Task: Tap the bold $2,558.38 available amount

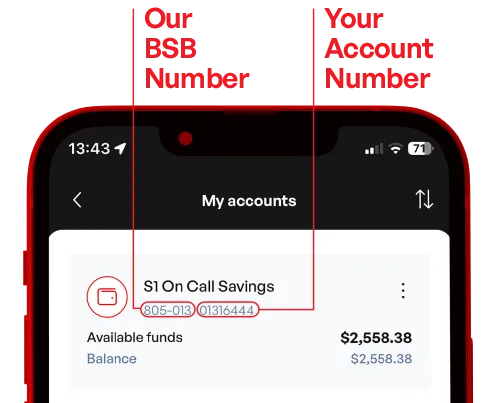Action: (x=376, y=338)
